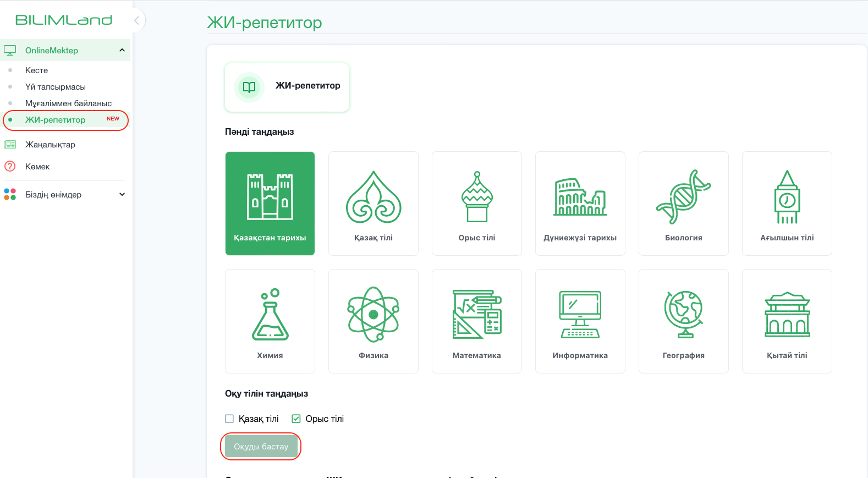Viewport: 868px width, 478px height.
Task: Pick the Химия flask subject card
Action: (270, 321)
